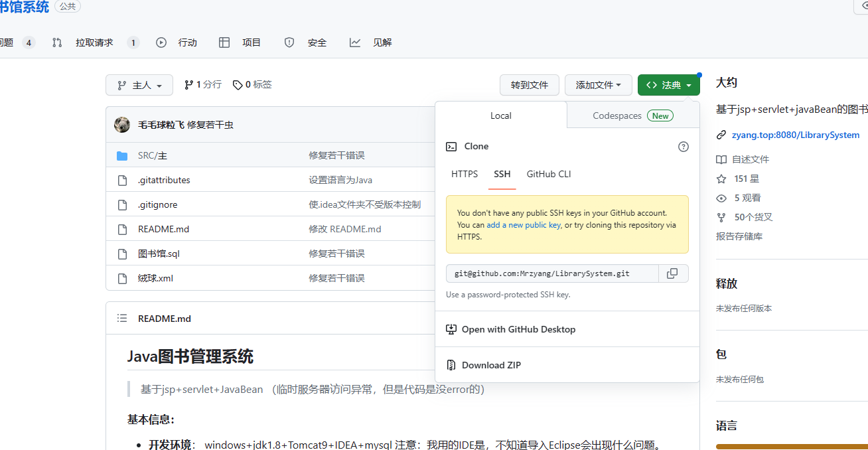Click the 转到文件 button
This screenshot has width=868, height=450.
(x=530, y=85)
